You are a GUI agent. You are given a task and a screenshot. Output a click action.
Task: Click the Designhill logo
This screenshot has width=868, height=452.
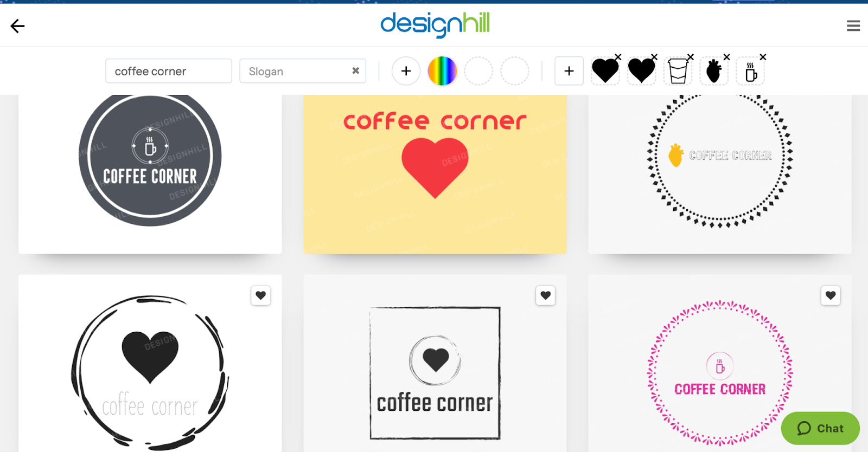point(435,24)
